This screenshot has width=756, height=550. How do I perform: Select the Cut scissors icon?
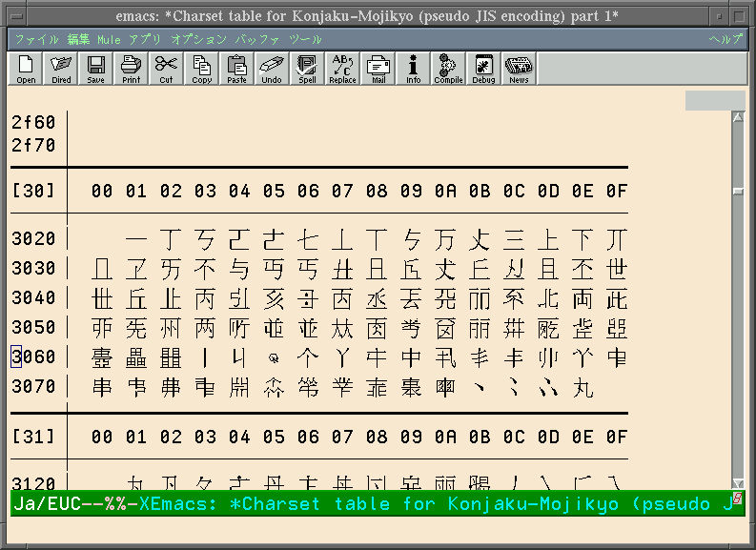pos(166,69)
